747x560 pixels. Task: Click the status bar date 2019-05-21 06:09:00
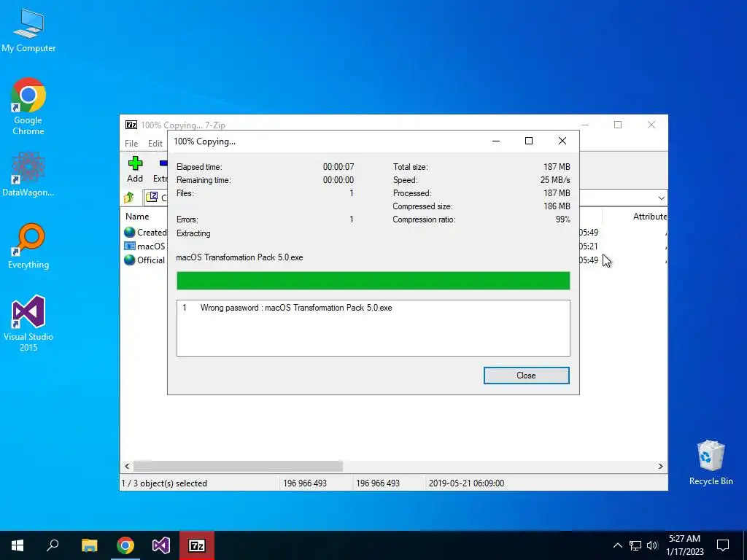[x=466, y=483]
